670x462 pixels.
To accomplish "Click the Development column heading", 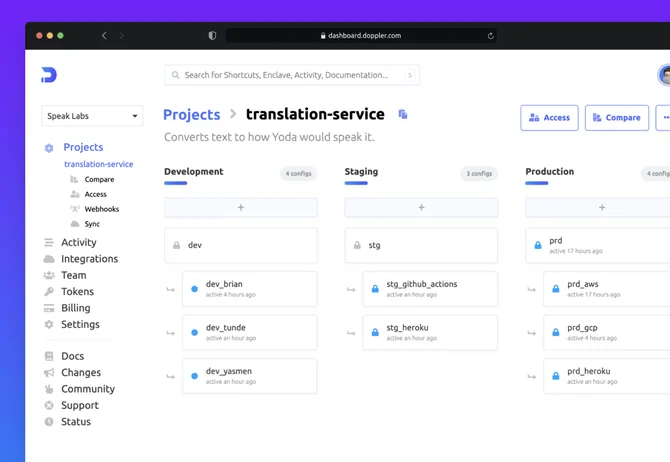I will point(194,171).
